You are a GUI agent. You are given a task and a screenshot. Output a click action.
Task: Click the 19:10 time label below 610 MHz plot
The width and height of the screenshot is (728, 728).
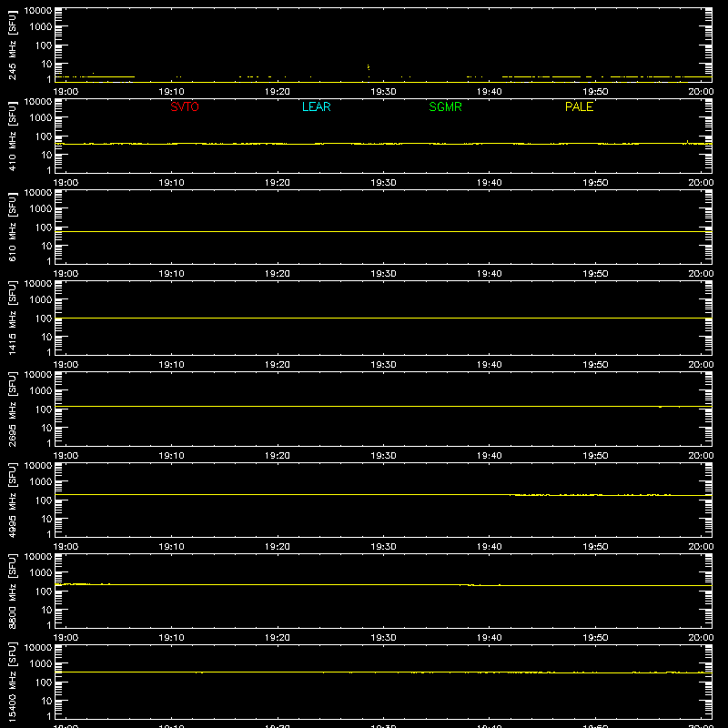tap(171, 274)
